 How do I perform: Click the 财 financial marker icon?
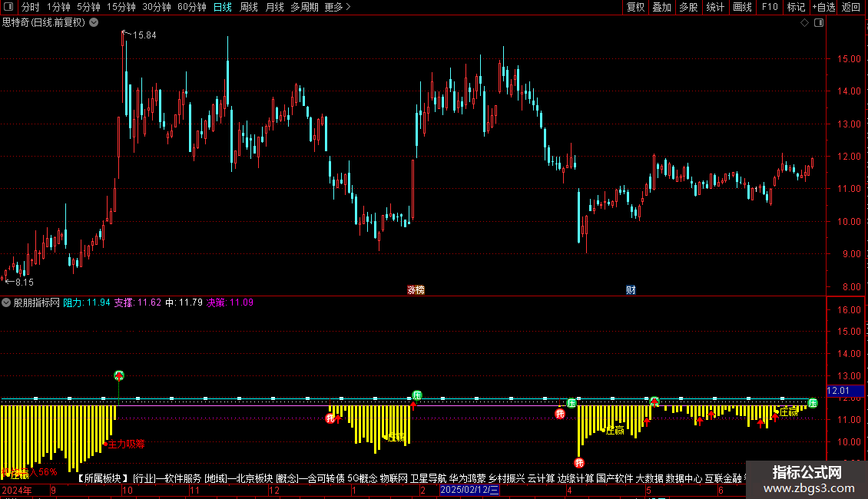[631, 290]
